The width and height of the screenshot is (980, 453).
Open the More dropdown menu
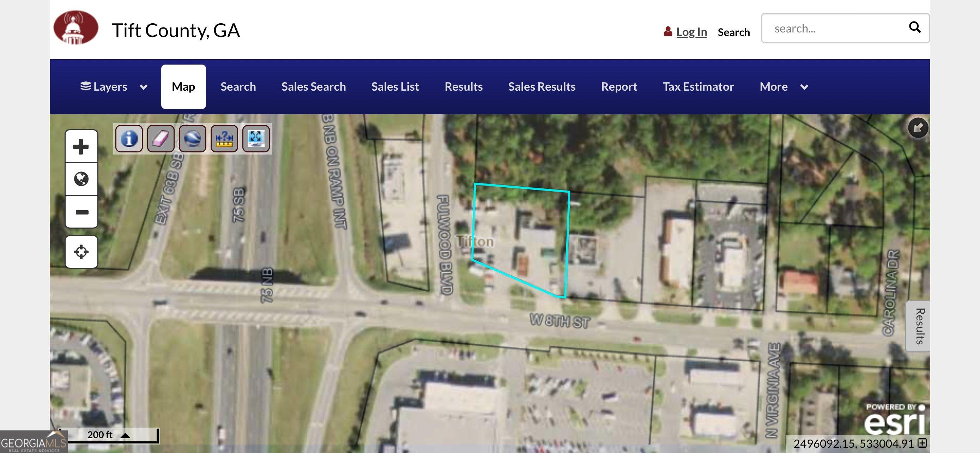tap(784, 87)
